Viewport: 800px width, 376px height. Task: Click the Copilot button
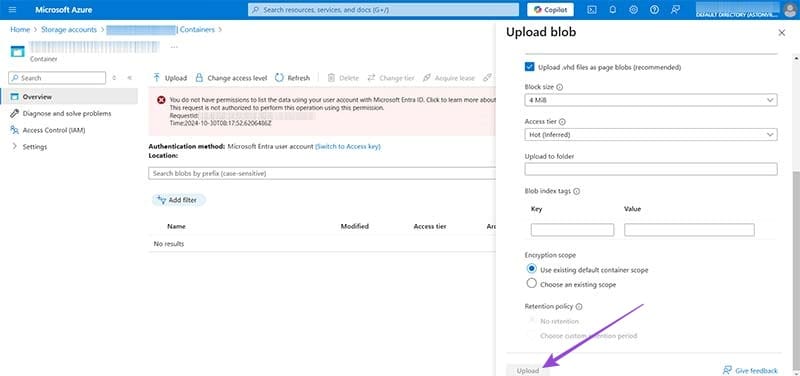pos(550,10)
